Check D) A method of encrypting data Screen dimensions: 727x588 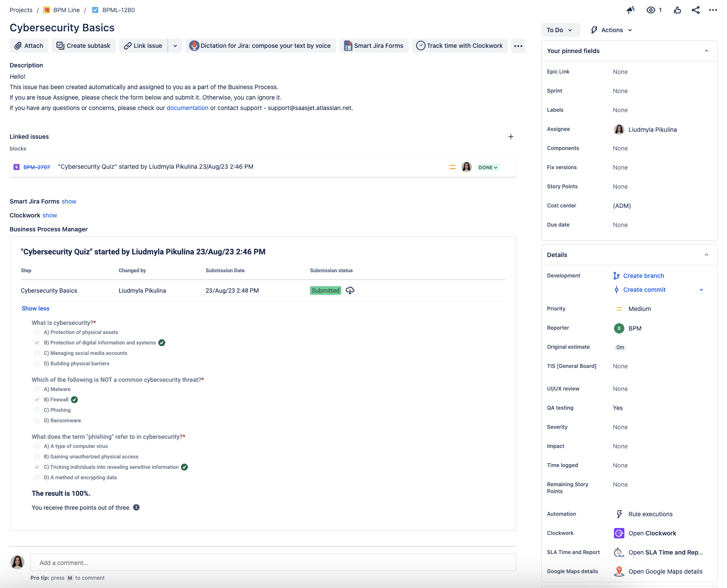pyautogui.click(x=37, y=478)
